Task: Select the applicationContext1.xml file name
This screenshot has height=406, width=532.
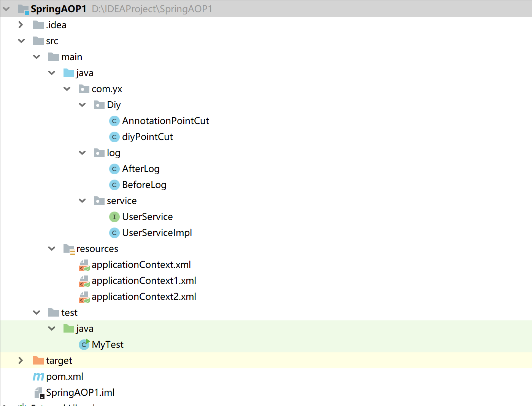Action: pos(144,281)
